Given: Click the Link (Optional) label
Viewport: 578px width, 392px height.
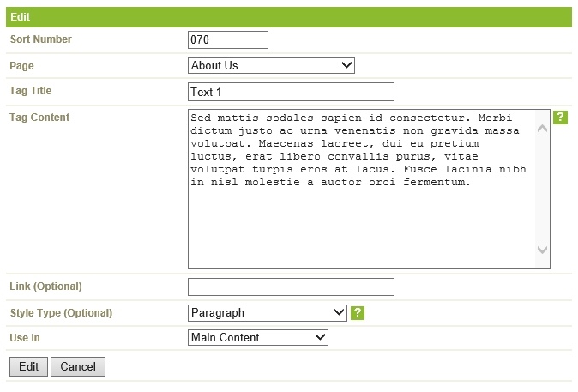Looking at the screenshot, I should tap(45, 286).
